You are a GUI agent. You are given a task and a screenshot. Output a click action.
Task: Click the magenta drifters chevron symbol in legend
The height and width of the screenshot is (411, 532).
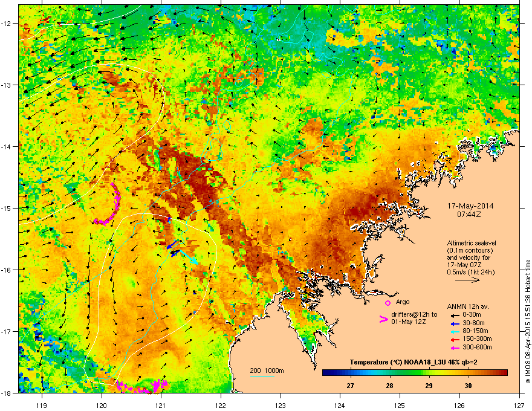383,319
